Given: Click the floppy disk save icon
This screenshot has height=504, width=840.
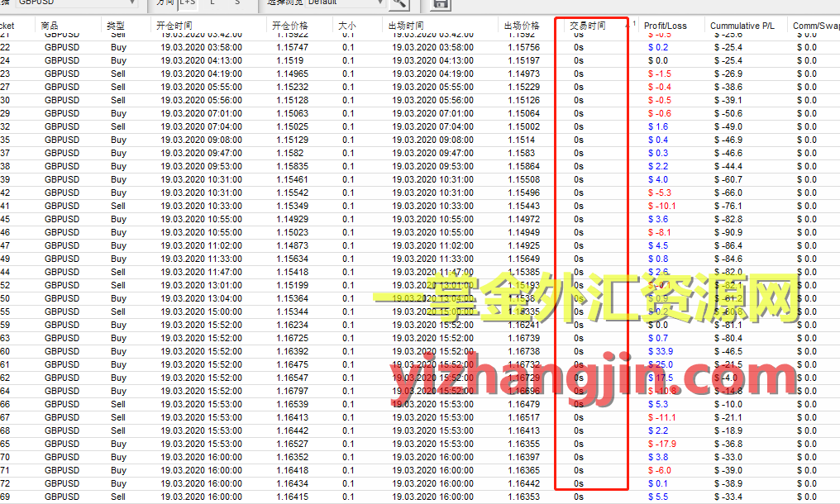Looking at the screenshot, I should point(440,4).
